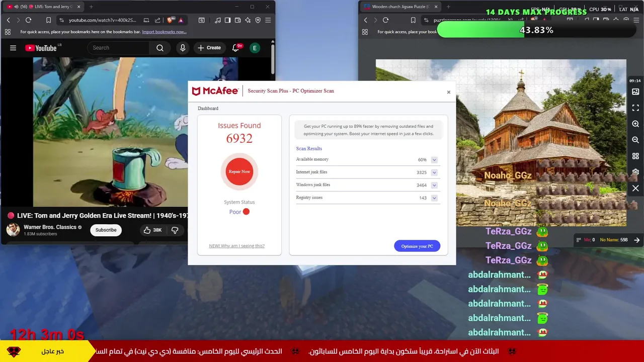Open the Dashboard tab in McAfee dialog
The height and width of the screenshot is (362, 644).
point(208,108)
